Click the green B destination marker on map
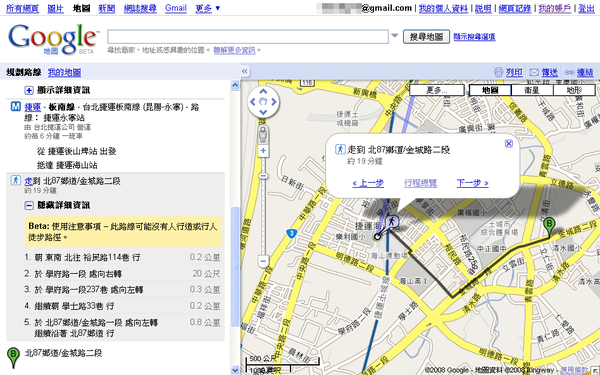600x375 pixels. coord(549,226)
